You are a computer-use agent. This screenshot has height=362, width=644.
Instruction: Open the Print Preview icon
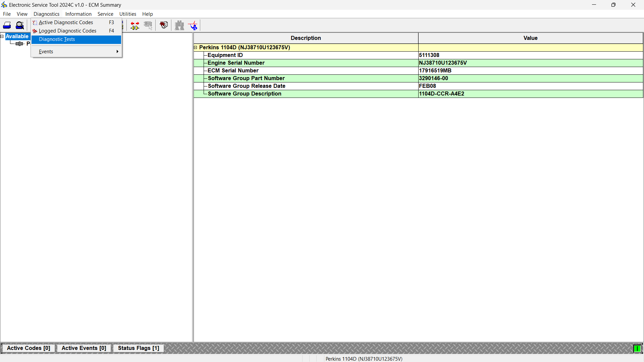pyautogui.click(x=20, y=25)
